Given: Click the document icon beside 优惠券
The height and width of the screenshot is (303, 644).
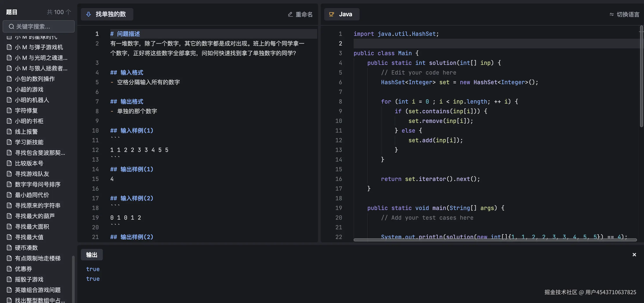Looking at the screenshot, I should [x=9, y=269].
